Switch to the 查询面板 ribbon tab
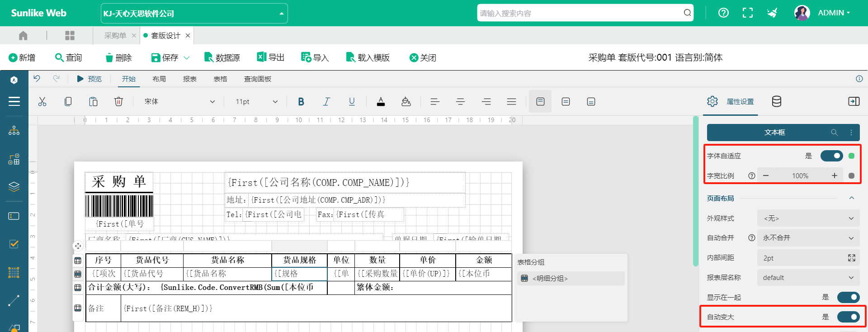Screen dimensions: 868x332 click(258, 79)
